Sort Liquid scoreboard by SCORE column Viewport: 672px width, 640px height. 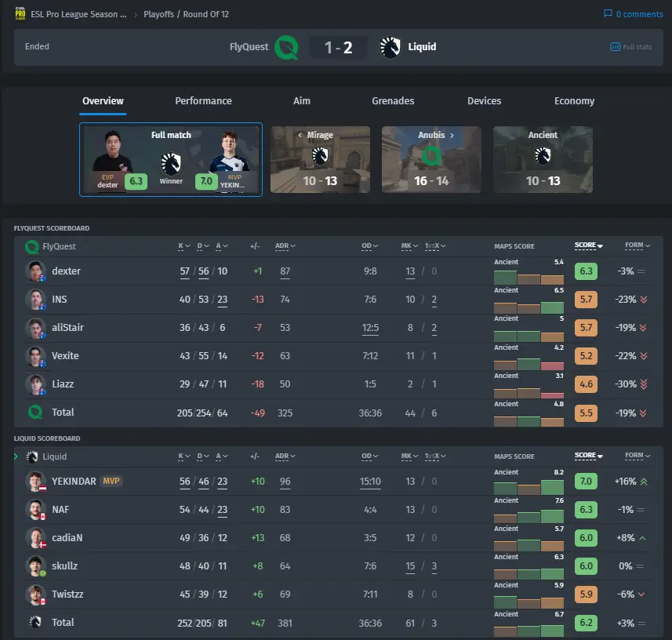point(588,456)
